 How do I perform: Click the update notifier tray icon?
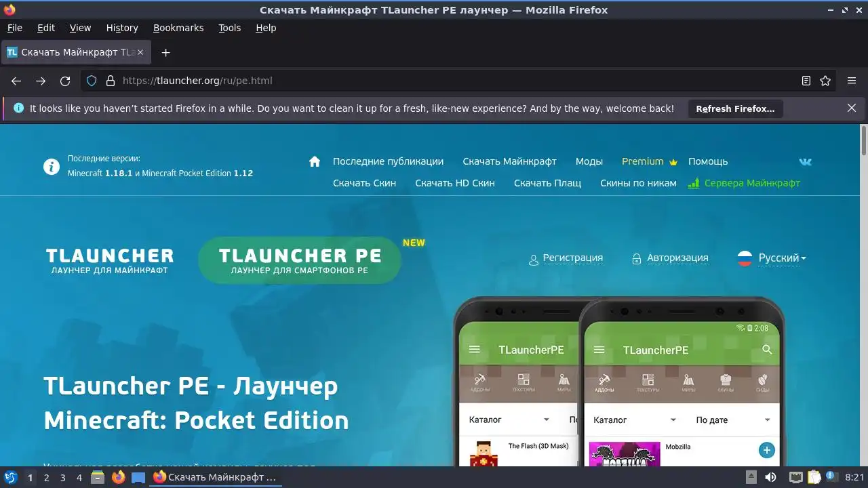click(x=831, y=477)
